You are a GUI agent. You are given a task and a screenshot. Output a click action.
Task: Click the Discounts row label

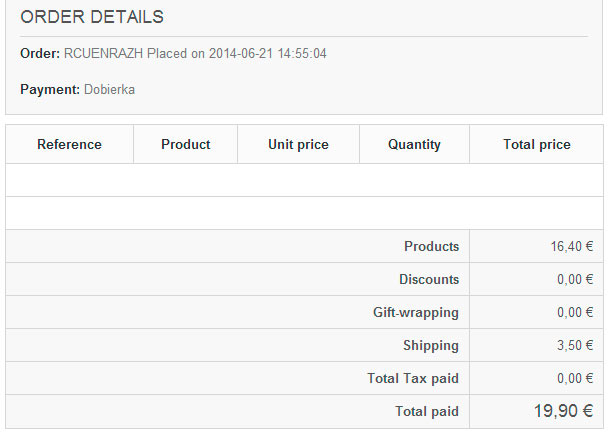pyautogui.click(x=429, y=279)
